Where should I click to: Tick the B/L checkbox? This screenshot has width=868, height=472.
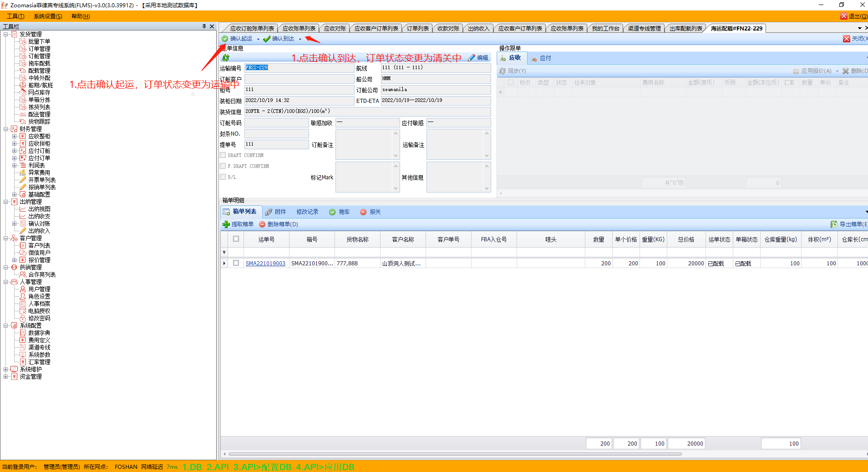pos(223,177)
